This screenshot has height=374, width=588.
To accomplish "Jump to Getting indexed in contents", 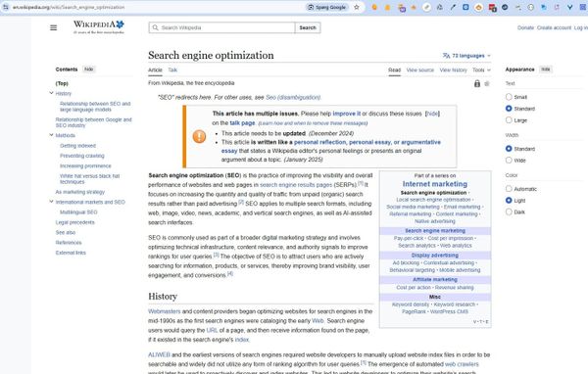I will (x=77, y=146).
